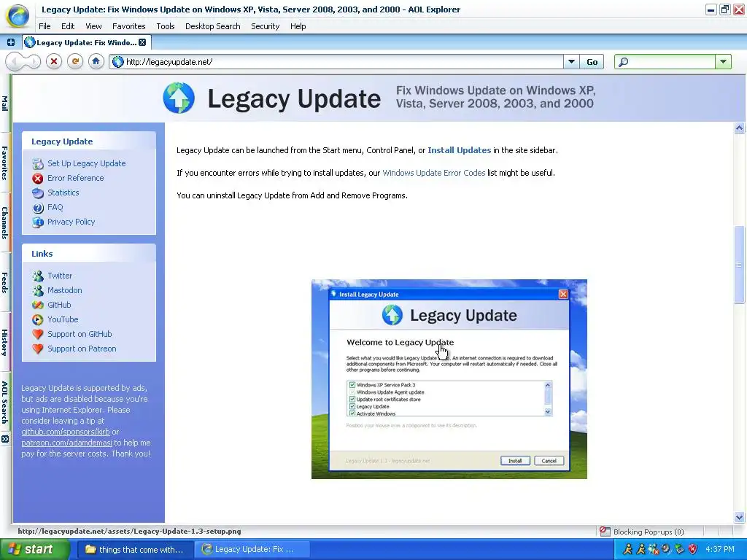
Task: Open the address bar history dropdown
Action: [x=571, y=62]
